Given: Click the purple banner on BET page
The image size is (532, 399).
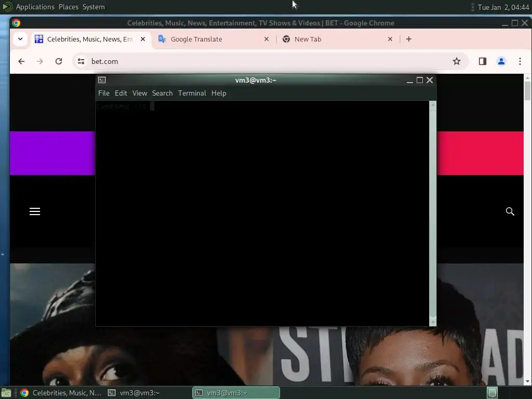Looking at the screenshot, I should pos(52,153).
